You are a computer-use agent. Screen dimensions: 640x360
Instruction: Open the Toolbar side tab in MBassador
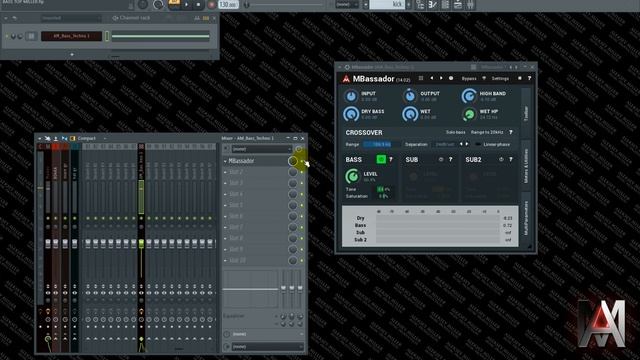(x=526, y=113)
